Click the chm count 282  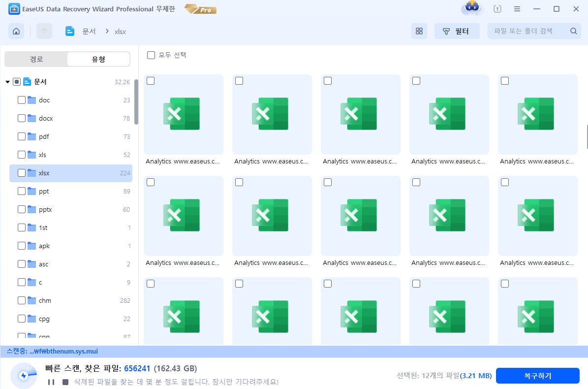pos(125,300)
